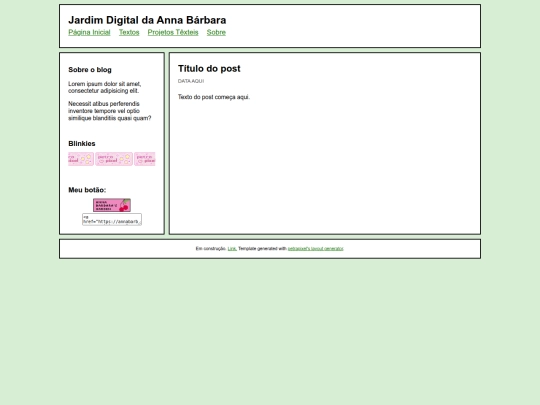Click the middle fully visible blinkie image
540x405 pixels.
114,159
